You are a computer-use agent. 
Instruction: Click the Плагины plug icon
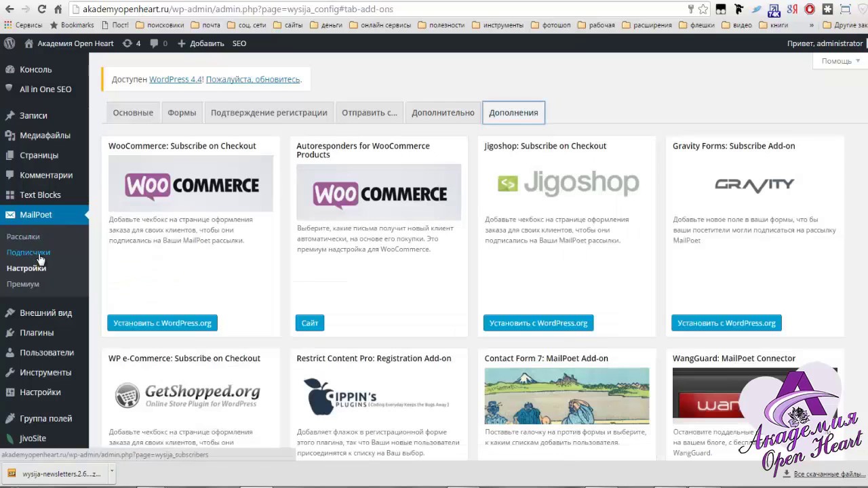point(9,333)
